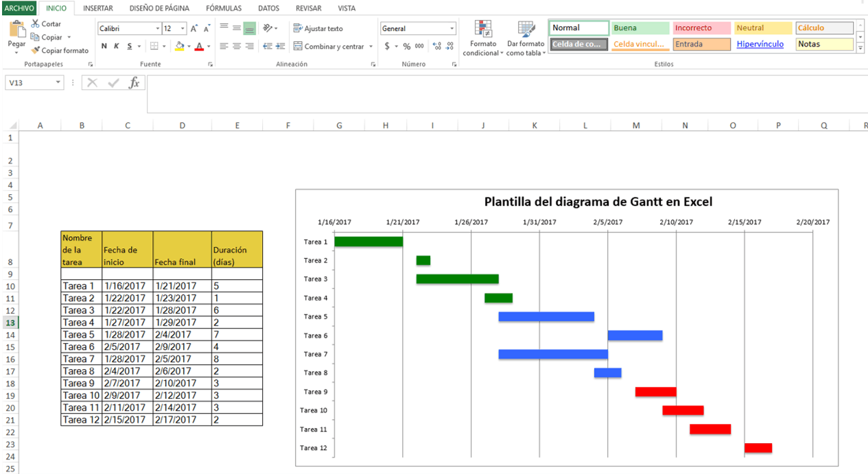Open the FÓRMULAS ribbon tab
This screenshot has height=474, width=868.
(224, 8)
